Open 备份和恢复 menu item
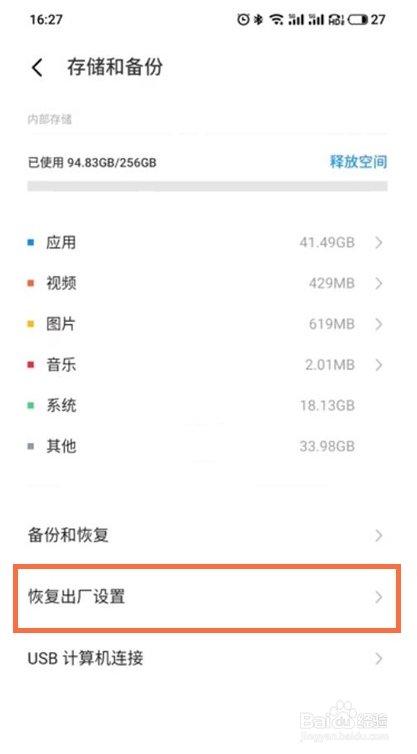Image resolution: width=417 pixels, height=754 pixels. (x=207, y=535)
